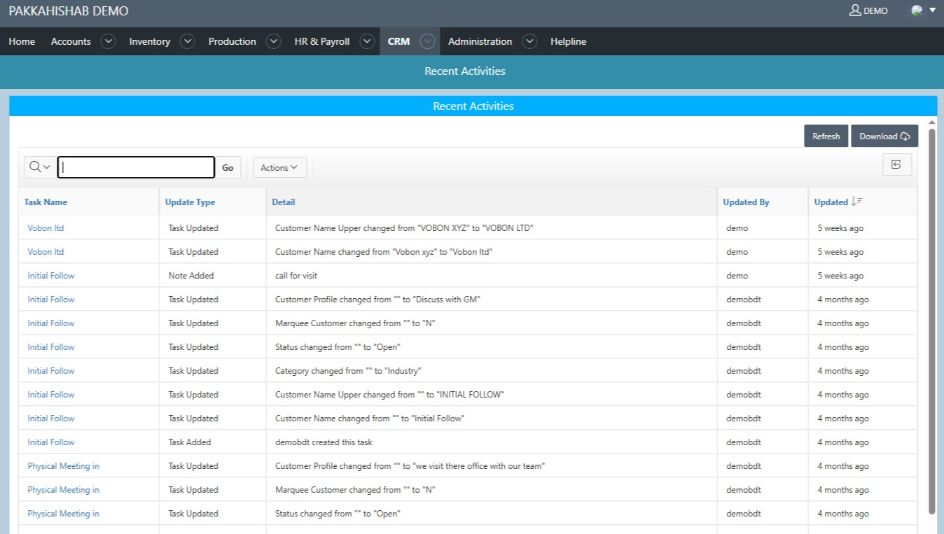This screenshot has height=534, width=944.
Task: Open Initial Follow task with Note Added
Action: pos(51,276)
